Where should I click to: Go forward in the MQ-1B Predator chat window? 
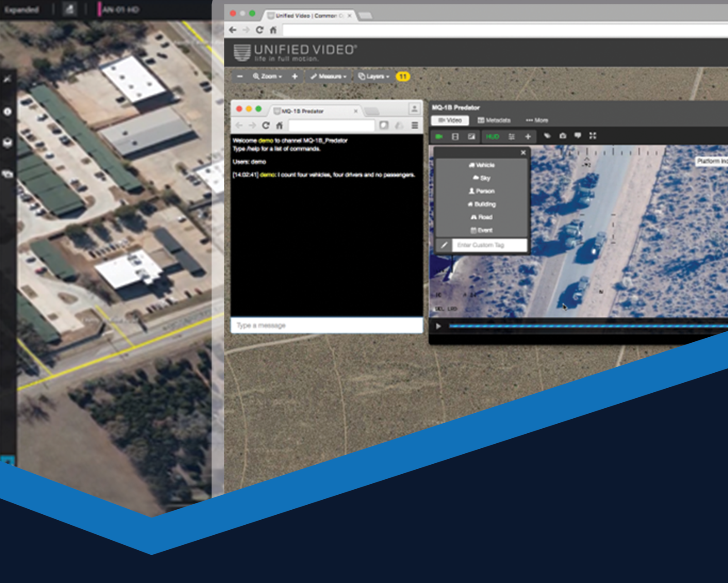click(252, 125)
